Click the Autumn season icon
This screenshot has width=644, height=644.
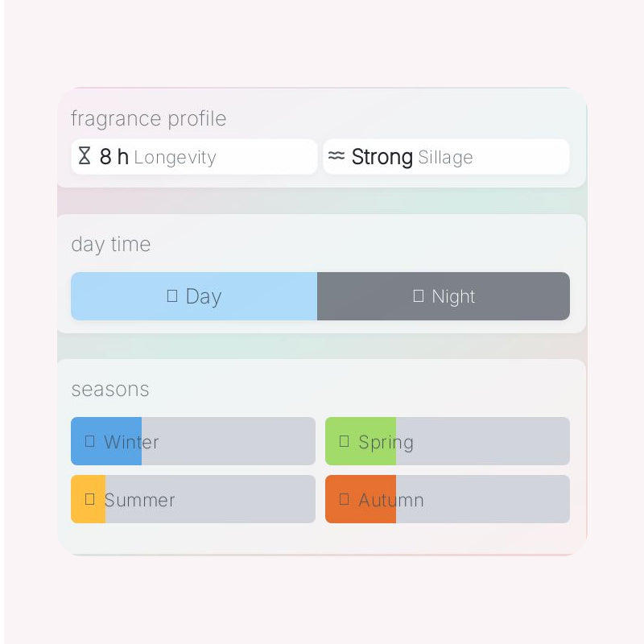click(x=345, y=499)
